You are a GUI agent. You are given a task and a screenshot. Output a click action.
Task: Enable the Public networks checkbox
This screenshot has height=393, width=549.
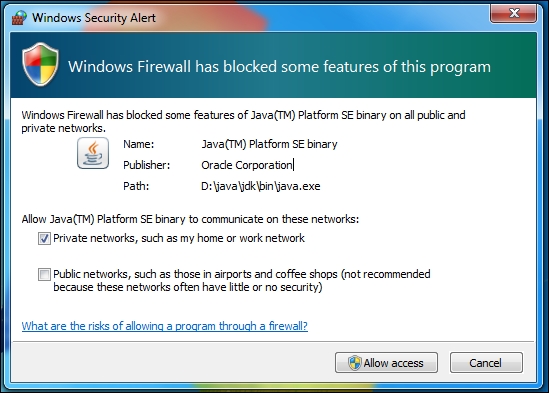(44, 274)
